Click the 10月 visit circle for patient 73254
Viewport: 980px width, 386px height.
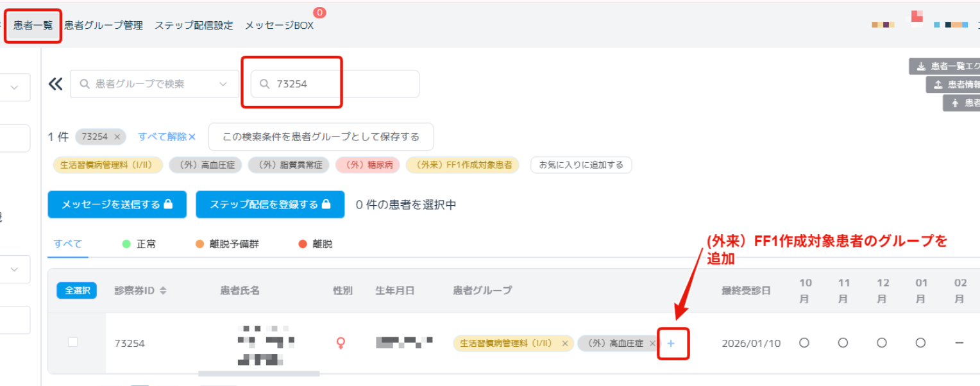(804, 343)
